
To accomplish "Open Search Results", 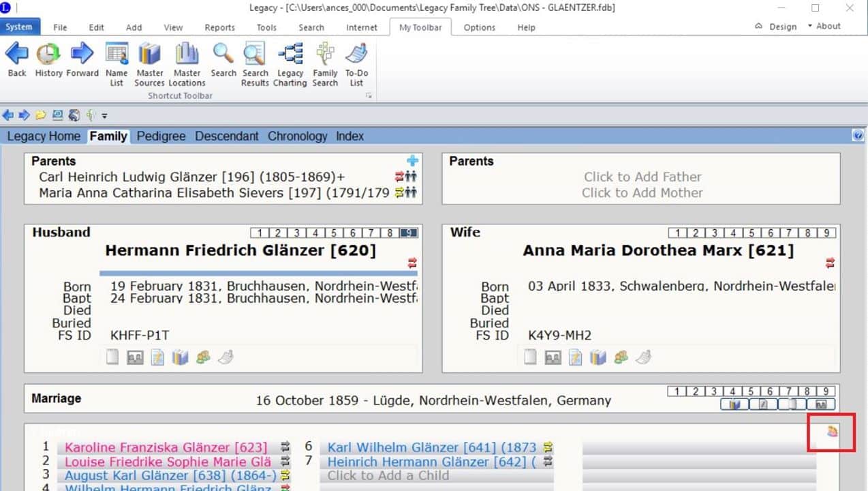I will (255, 64).
